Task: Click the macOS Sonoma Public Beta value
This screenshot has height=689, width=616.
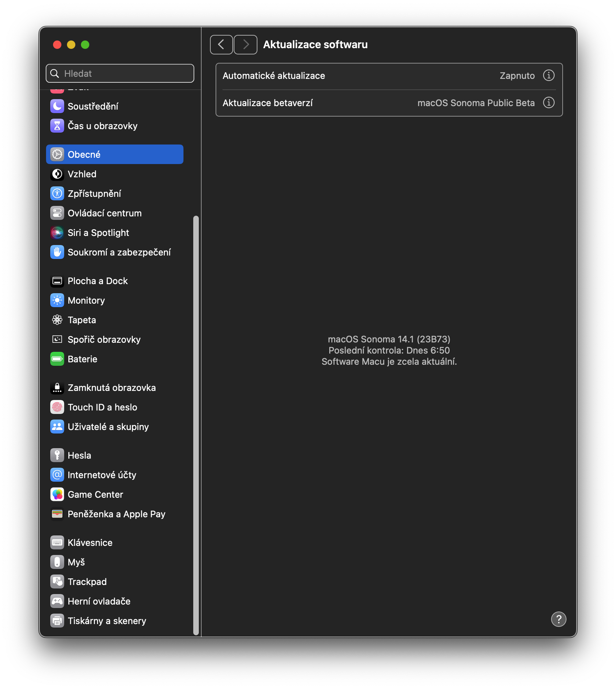Action: [476, 103]
